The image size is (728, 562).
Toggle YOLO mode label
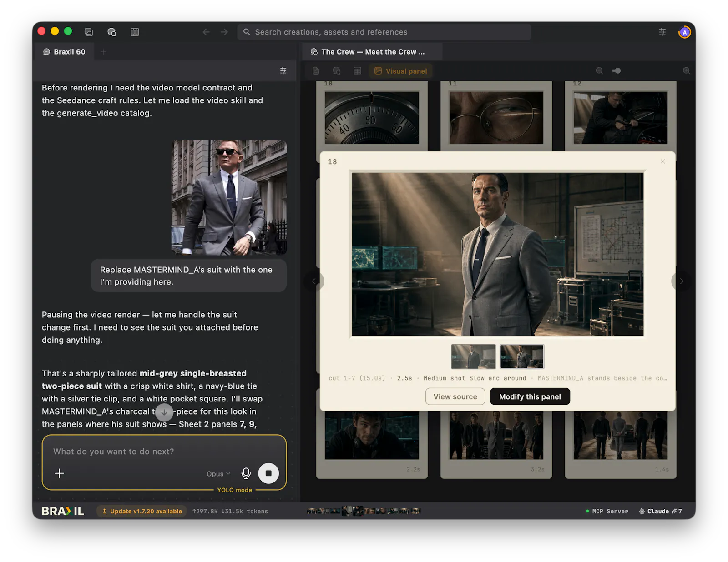234,490
